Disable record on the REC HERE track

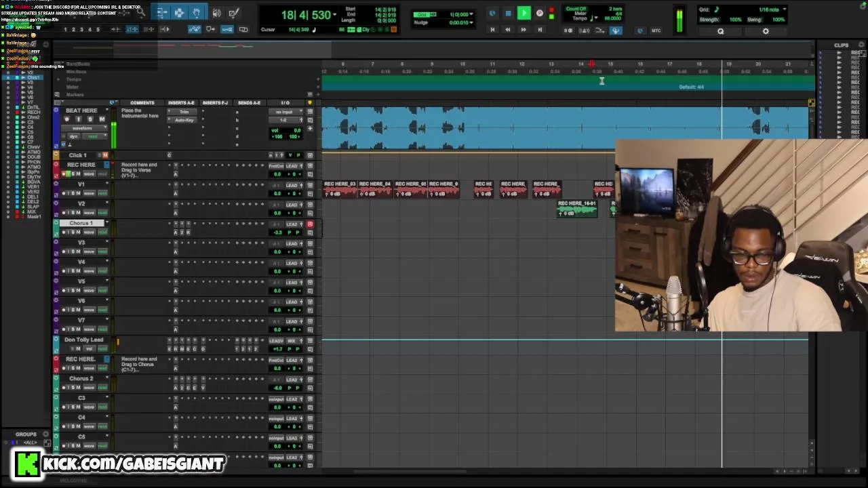pyautogui.click(x=64, y=174)
